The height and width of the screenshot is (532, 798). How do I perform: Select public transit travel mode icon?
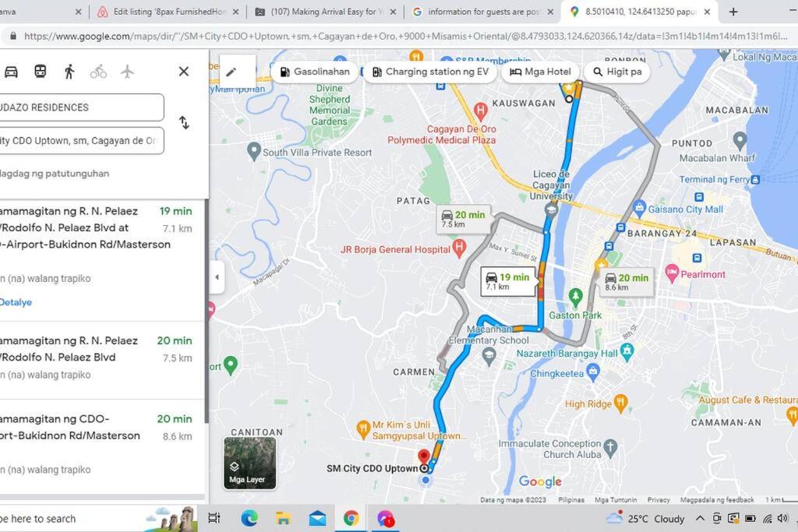[x=41, y=72]
